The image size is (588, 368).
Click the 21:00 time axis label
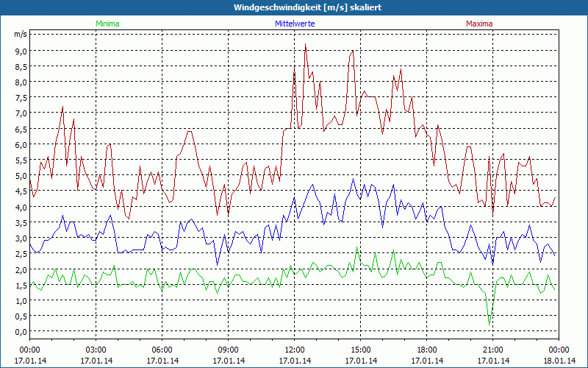click(492, 350)
